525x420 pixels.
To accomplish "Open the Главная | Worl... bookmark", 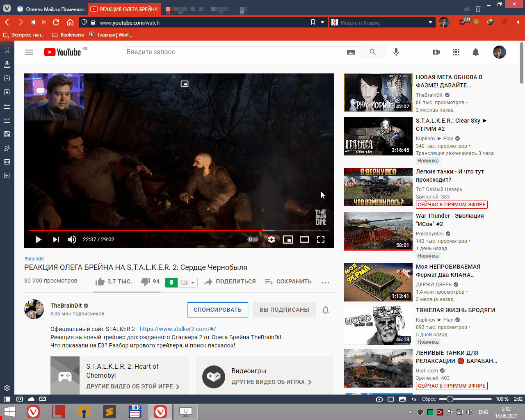I will 111,35.
